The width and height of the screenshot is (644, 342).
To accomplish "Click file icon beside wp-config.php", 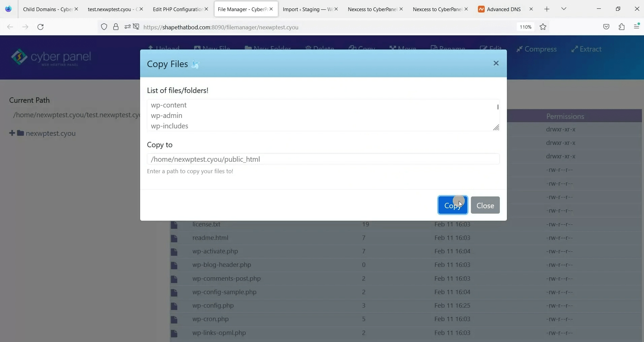I will pos(174,306).
